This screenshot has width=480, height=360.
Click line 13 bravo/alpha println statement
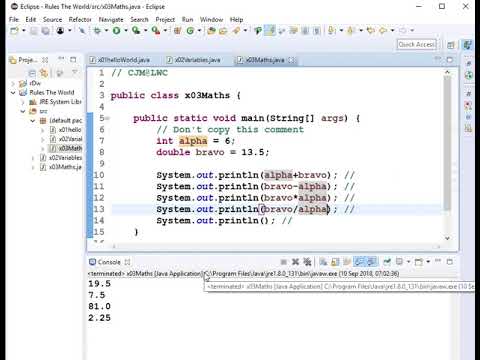pyautogui.click(x=246, y=209)
